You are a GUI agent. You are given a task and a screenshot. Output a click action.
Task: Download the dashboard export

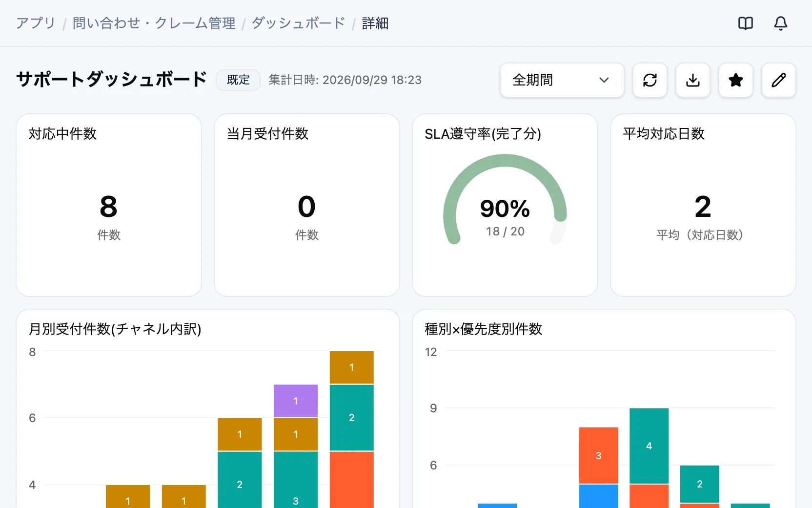693,80
